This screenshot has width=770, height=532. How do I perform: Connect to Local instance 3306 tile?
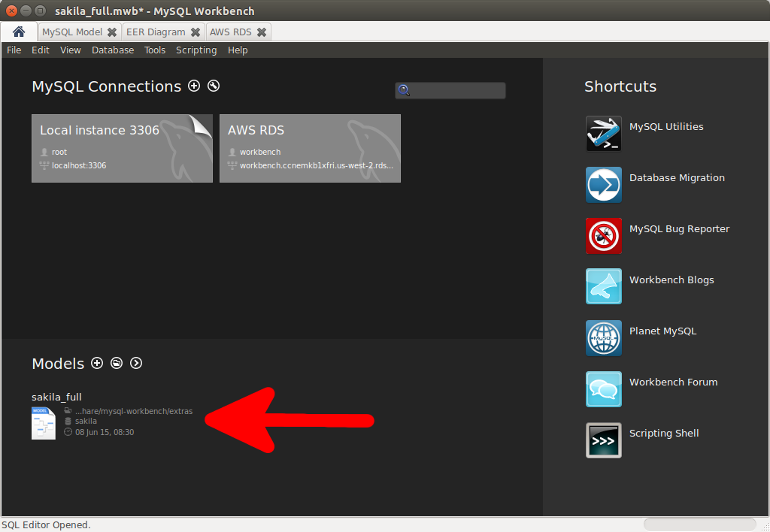(x=122, y=148)
